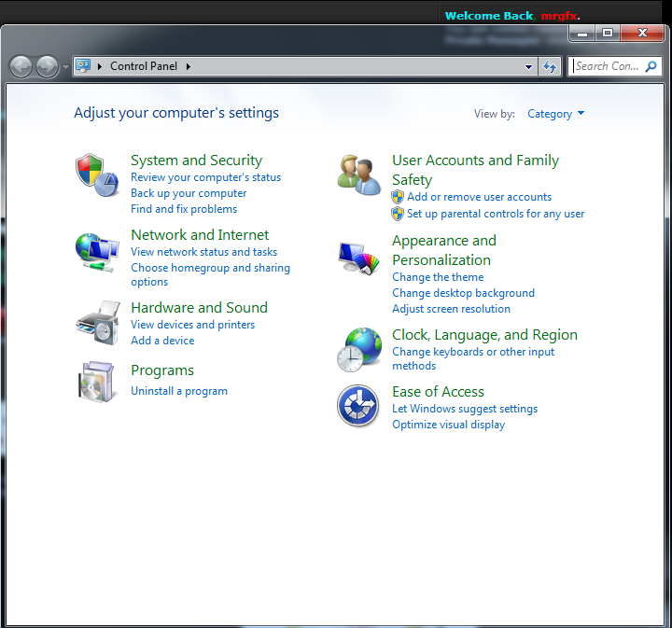Click the Hardware and Sound printer icon
The height and width of the screenshot is (628, 672).
[x=98, y=323]
